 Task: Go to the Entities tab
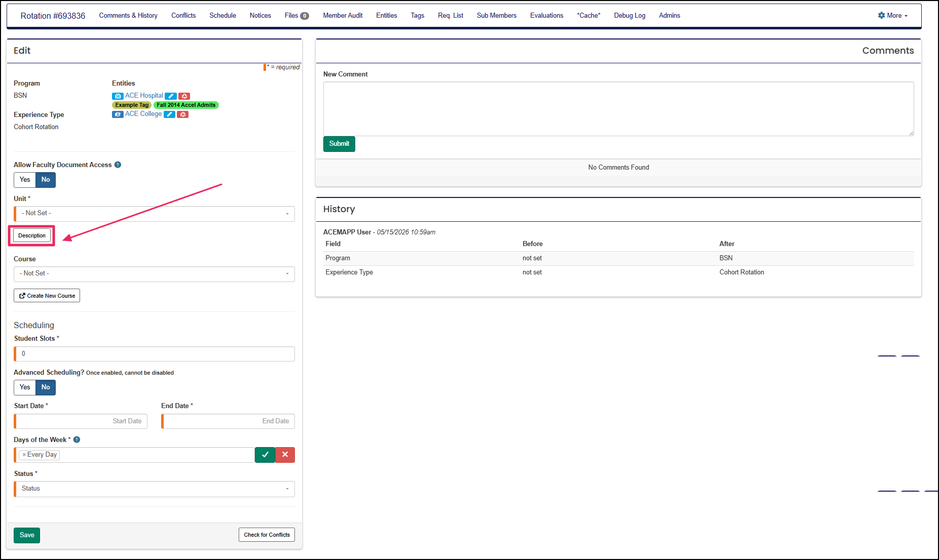[x=387, y=15]
